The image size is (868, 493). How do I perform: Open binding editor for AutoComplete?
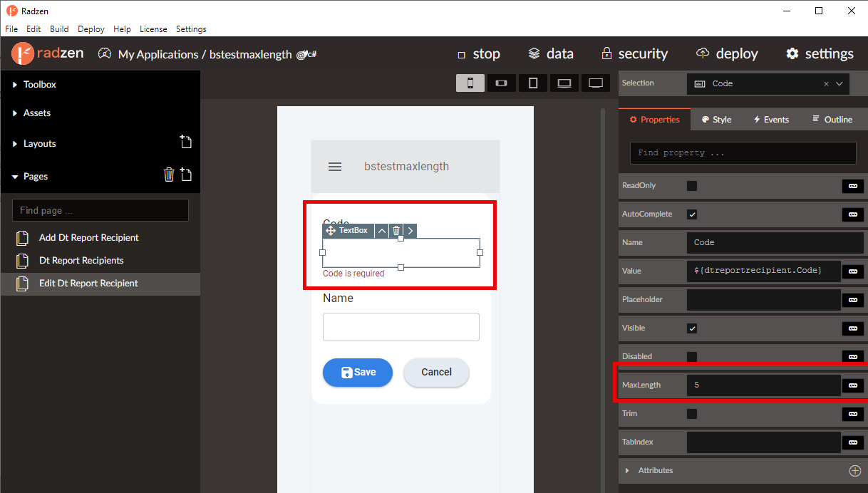coord(852,214)
